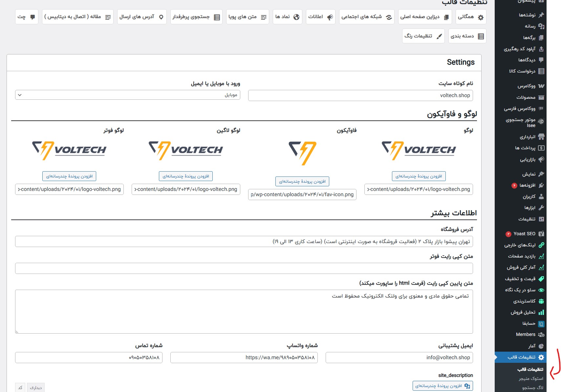Click the افزونه‌ها plugin icon
561x392 pixels.
(541, 185)
